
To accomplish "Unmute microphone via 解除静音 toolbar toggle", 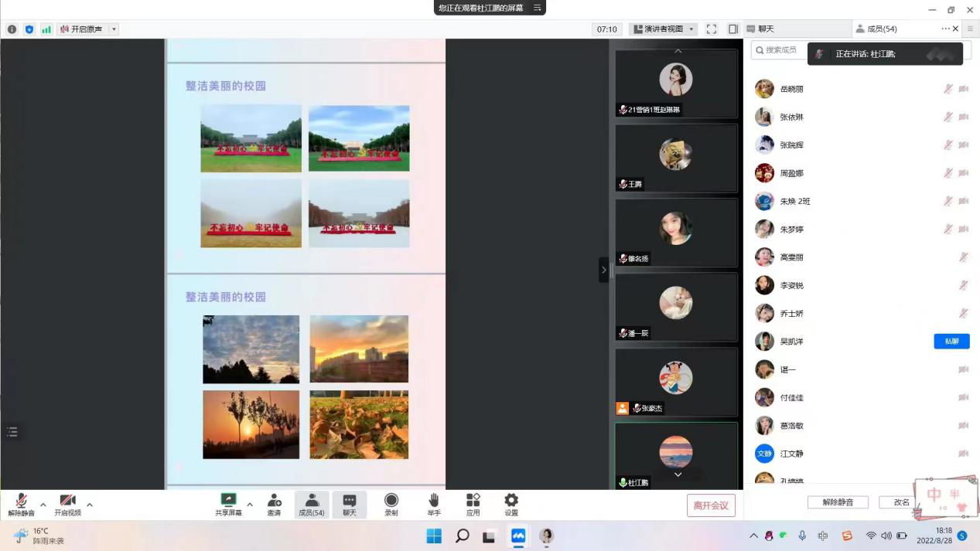I will tap(21, 504).
